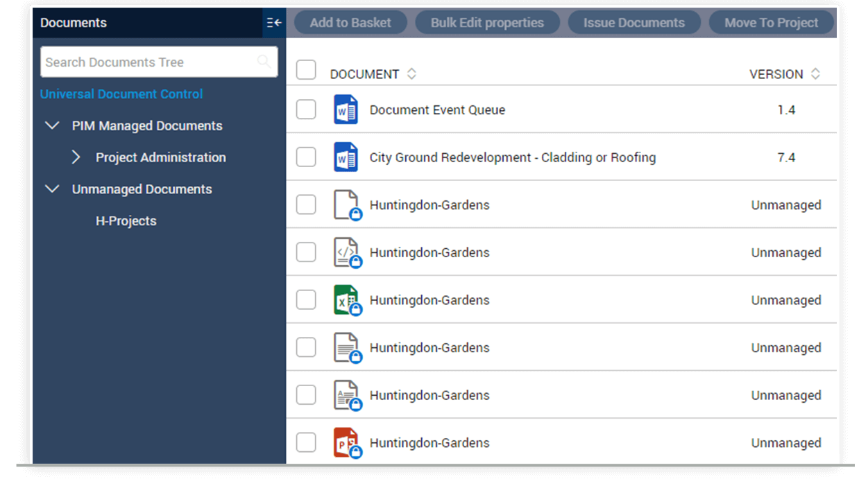Select checkbox for City Ground Redevelopment document

[x=306, y=157]
